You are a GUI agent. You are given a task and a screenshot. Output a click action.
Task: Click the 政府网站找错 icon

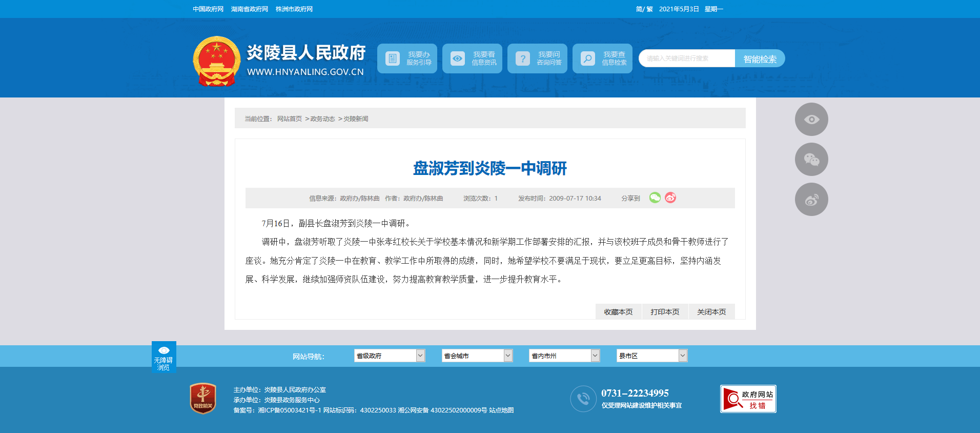tap(748, 399)
